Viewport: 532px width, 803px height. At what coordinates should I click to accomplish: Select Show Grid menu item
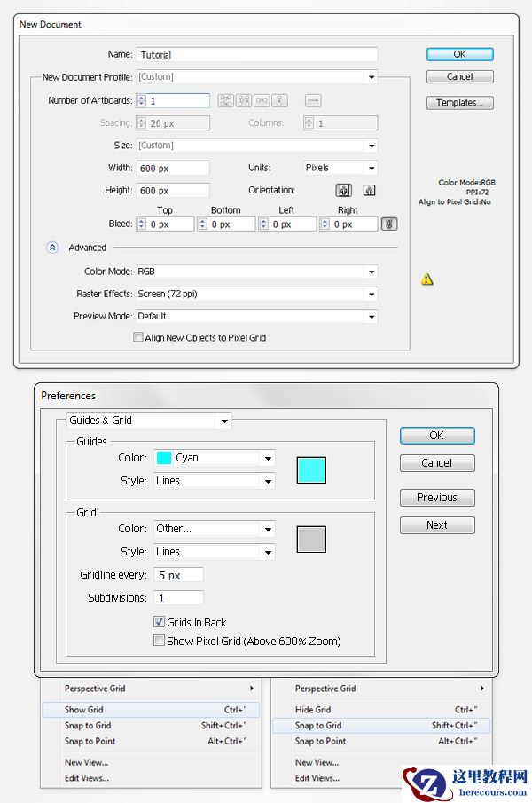coord(151,710)
